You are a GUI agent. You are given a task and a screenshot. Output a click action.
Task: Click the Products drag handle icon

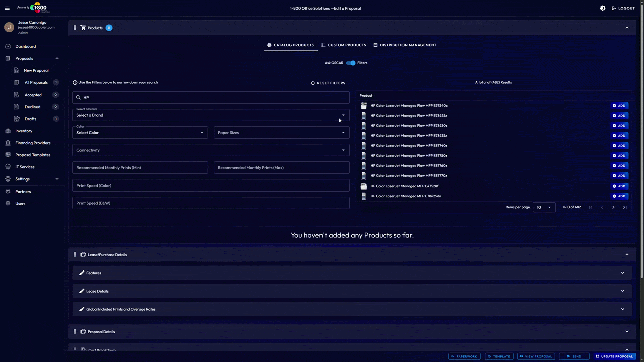coord(75,28)
